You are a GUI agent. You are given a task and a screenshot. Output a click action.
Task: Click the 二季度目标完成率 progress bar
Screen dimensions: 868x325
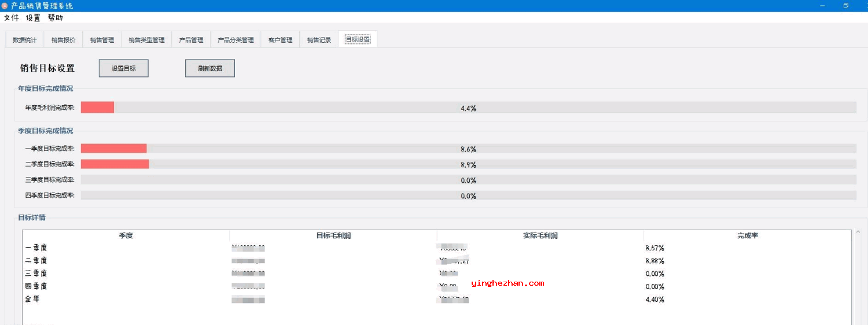(468, 164)
